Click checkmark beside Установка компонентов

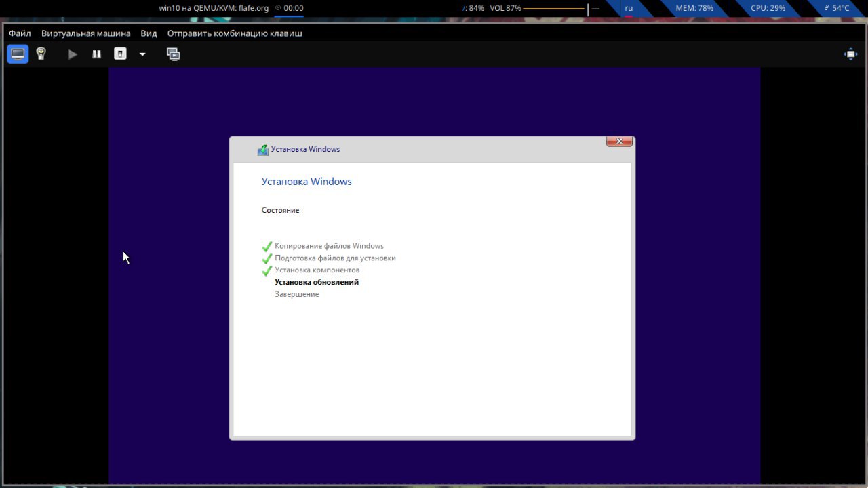pyautogui.click(x=267, y=271)
